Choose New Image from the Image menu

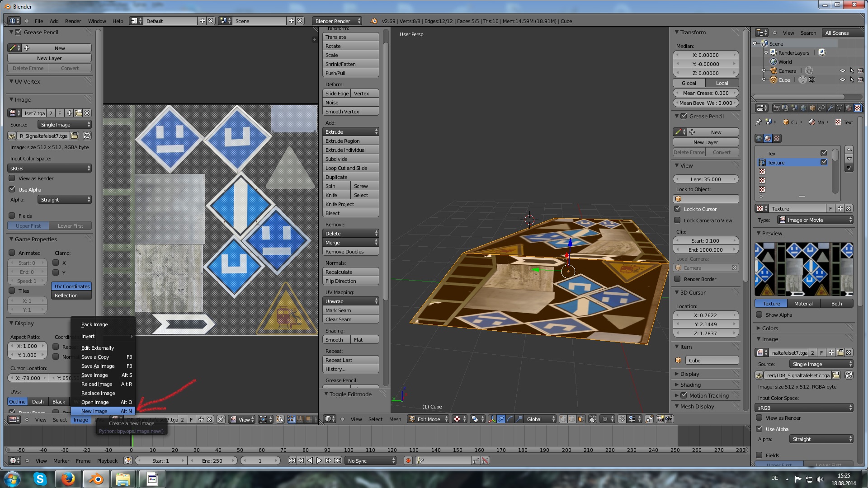(94, 411)
